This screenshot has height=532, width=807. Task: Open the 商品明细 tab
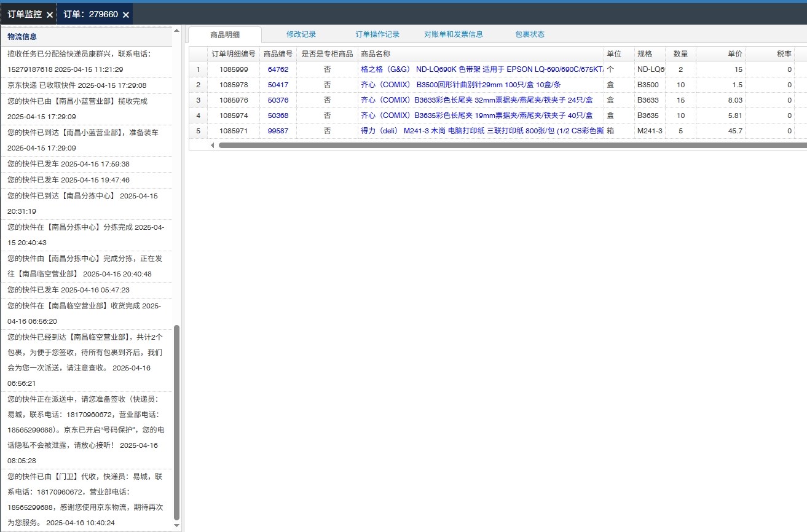[224, 34]
